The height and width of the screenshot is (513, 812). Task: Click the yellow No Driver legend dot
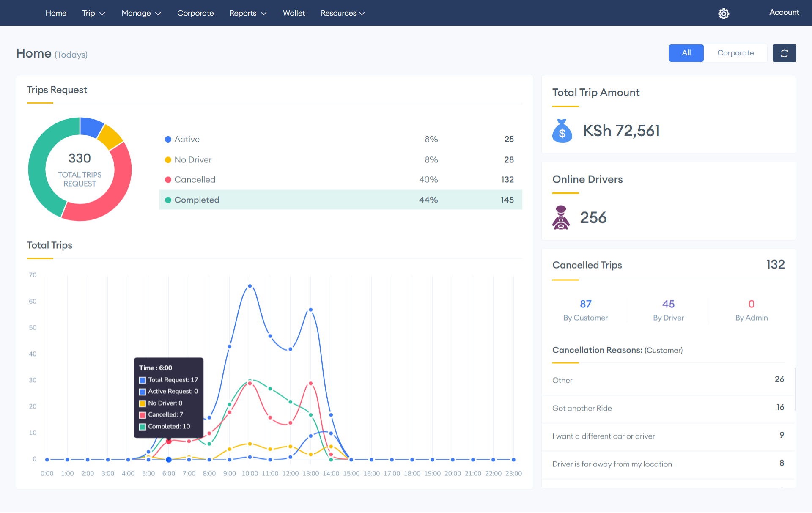click(168, 159)
